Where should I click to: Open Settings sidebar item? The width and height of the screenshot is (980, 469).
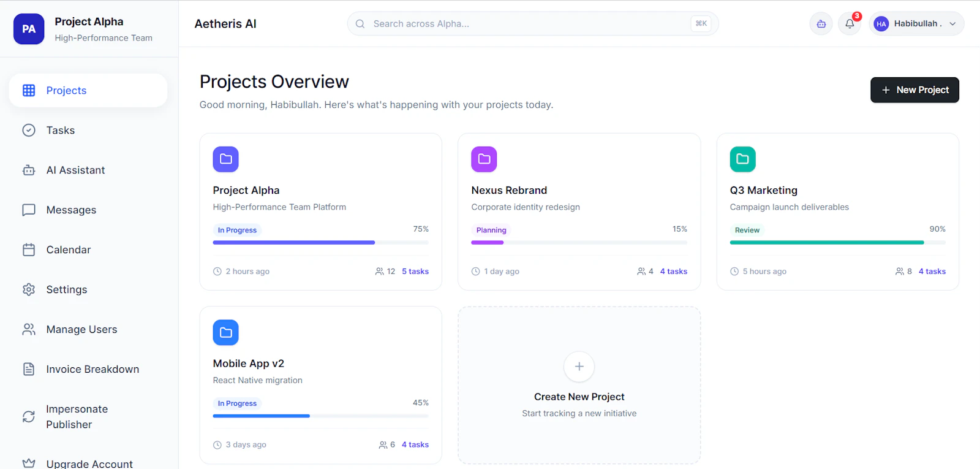tap(88, 289)
